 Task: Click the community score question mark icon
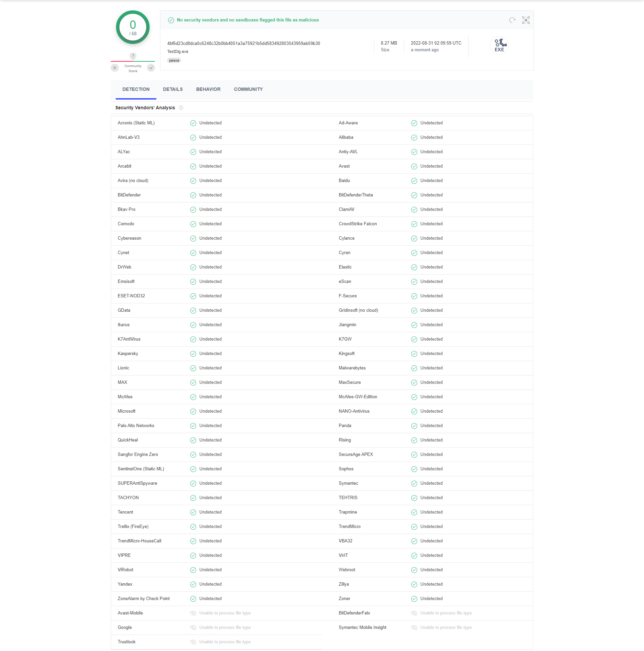click(x=133, y=56)
